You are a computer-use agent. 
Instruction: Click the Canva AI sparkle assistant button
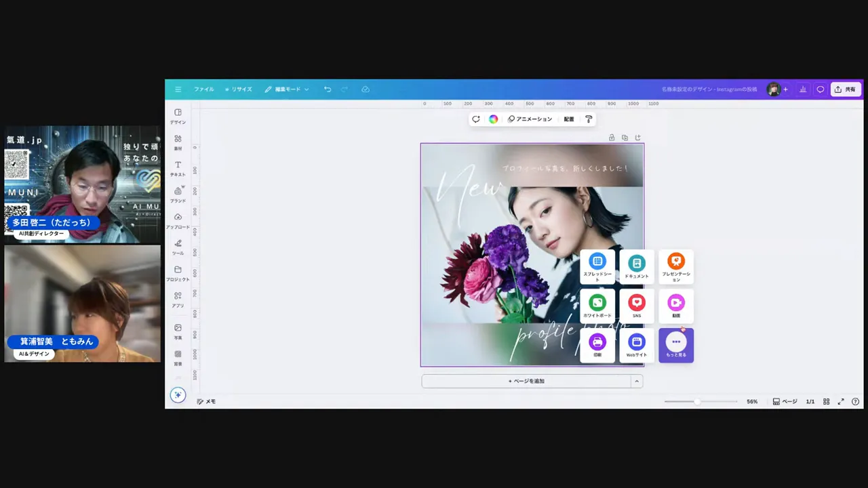pos(178,395)
